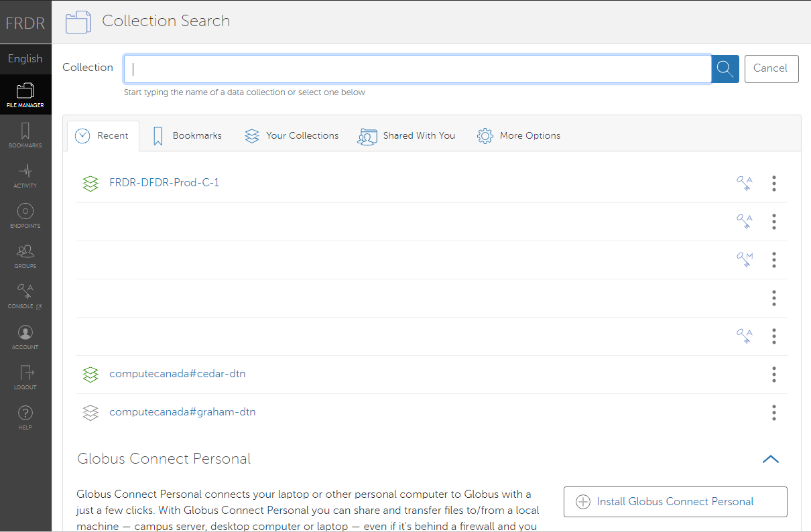This screenshot has width=811, height=532.
Task: Launch the Console from the sidebar
Action: coord(25,295)
